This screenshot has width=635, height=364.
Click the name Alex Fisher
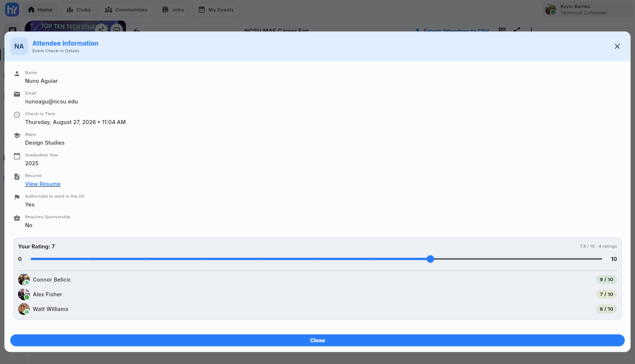coord(47,294)
